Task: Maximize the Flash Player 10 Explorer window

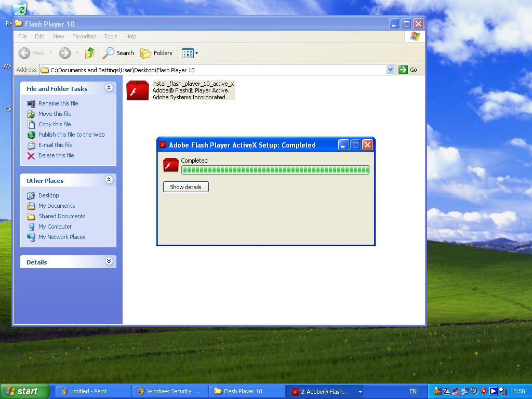Action: tap(406, 24)
